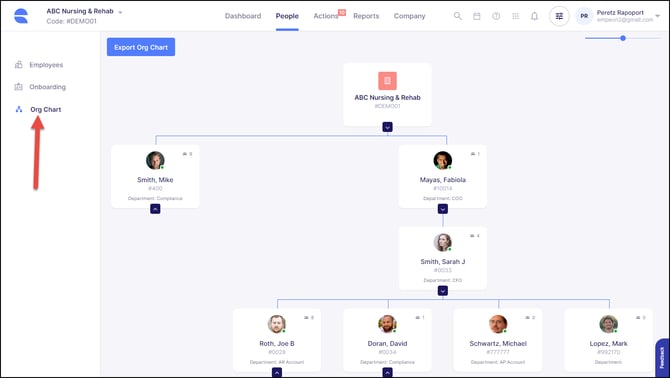This screenshot has height=378, width=670.
Task: Open the notifications bell
Action: [x=534, y=16]
